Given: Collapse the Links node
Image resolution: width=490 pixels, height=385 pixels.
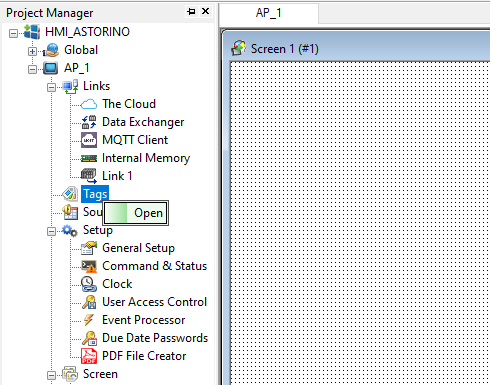Looking at the screenshot, I should click(x=51, y=87).
